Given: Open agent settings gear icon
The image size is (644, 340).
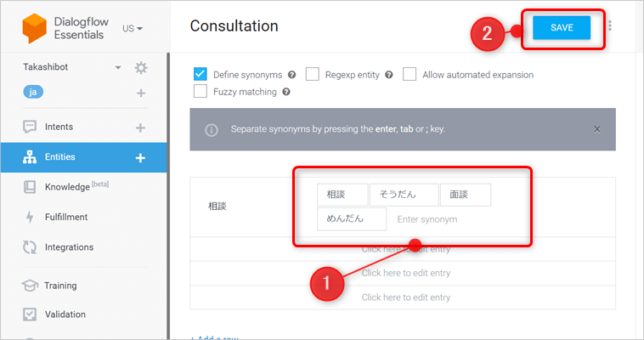Looking at the screenshot, I should click(x=141, y=68).
